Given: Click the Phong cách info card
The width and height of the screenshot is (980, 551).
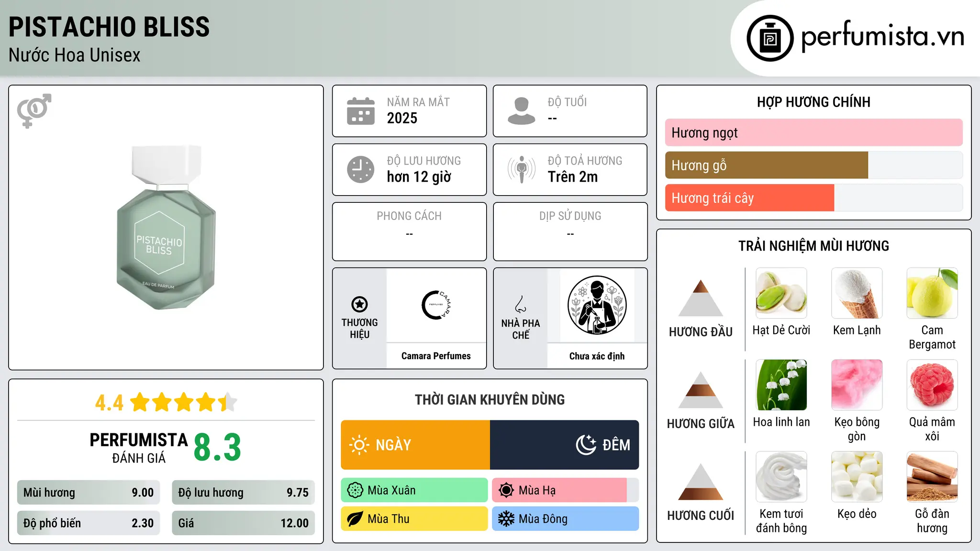Looking at the screenshot, I should 409,231.
